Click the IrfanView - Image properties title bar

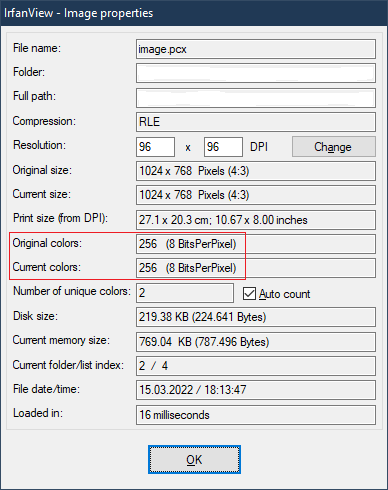(194, 13)
